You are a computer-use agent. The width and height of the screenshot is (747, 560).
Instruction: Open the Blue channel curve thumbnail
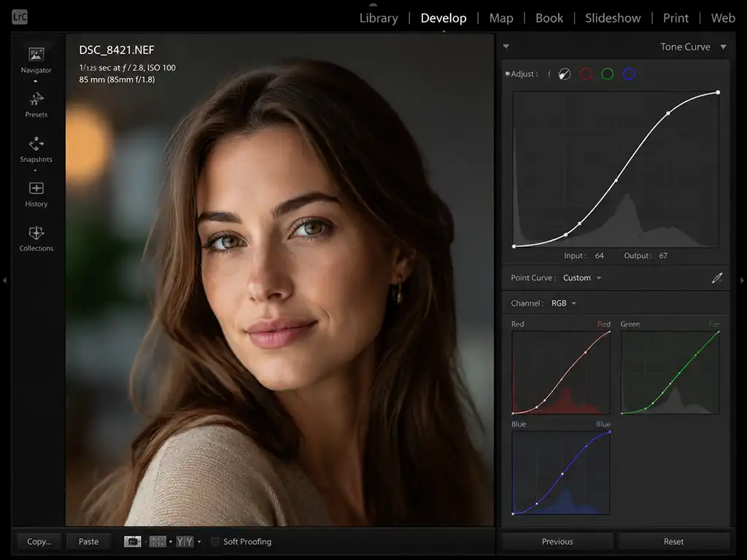pos(561,472)
